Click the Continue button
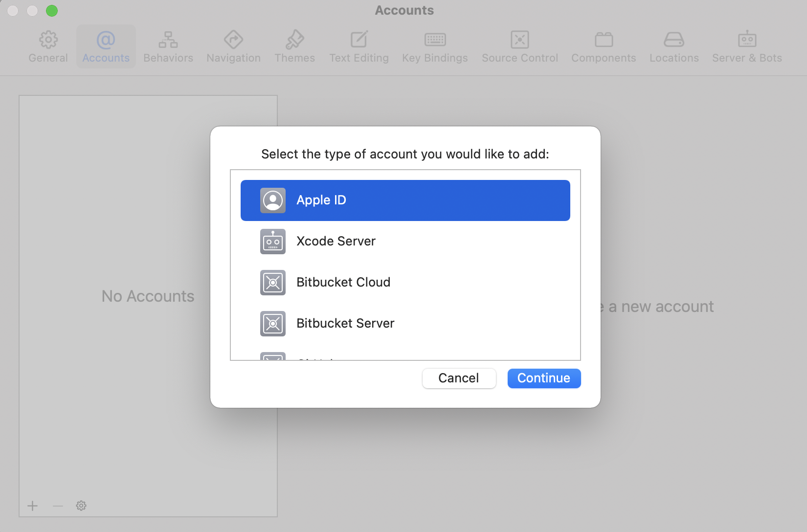Image resolution: width=807 pixels, height=532 pixels. (x=544, y=378)
